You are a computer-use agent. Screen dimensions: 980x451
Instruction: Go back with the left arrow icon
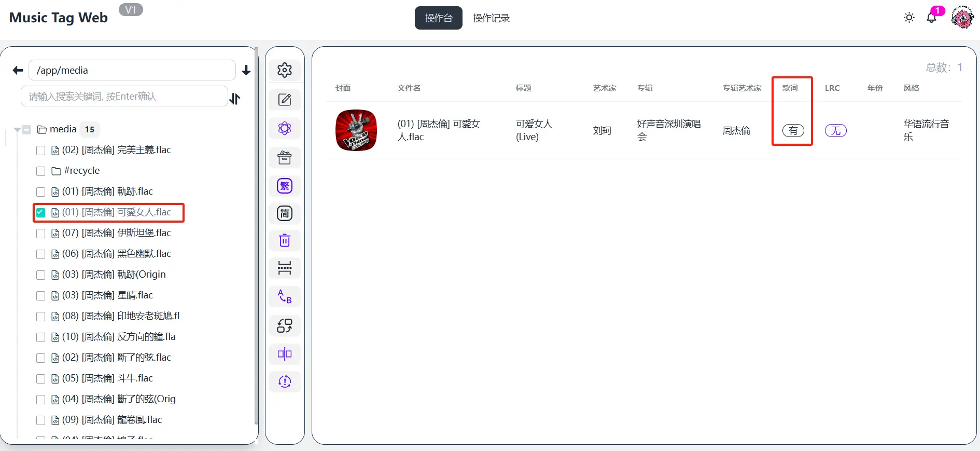pyautogui.click(x=18, y=70)
